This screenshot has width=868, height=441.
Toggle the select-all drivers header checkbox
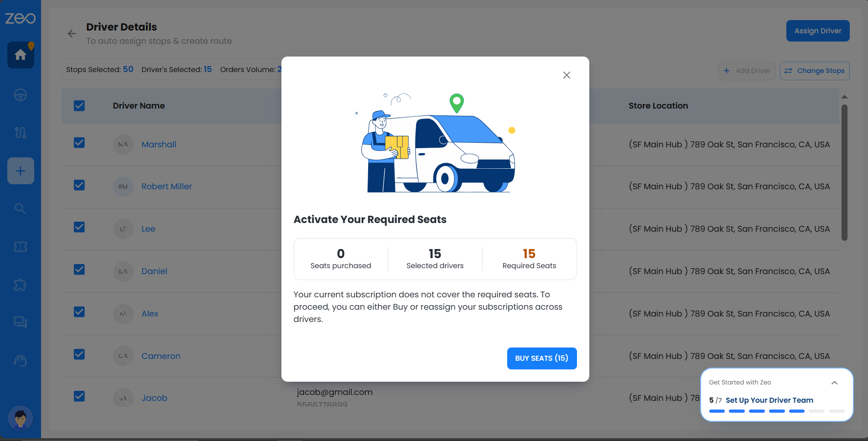(x=79, y=106)
